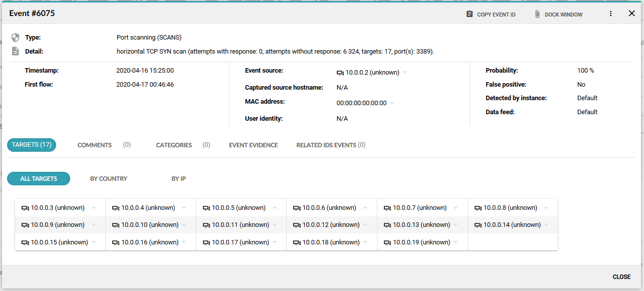Click the document icon next to Detail
644x291 pixels.
click(x=16, y=51)
